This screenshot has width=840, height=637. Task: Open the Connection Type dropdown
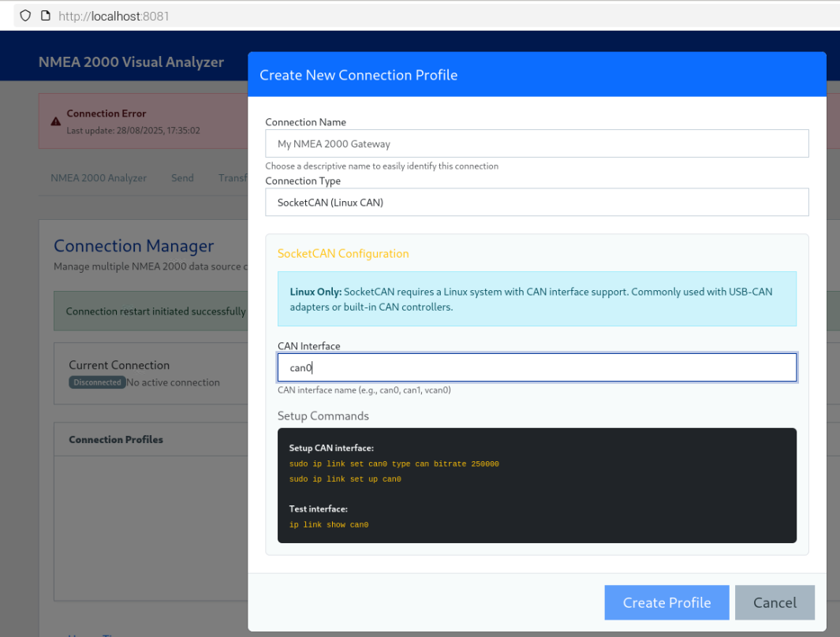pyautogui.click(x=537, y=203)
